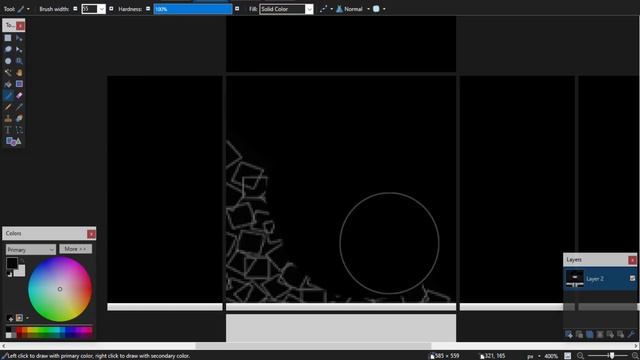Click the horizontal scrollbar thumb

313,346
